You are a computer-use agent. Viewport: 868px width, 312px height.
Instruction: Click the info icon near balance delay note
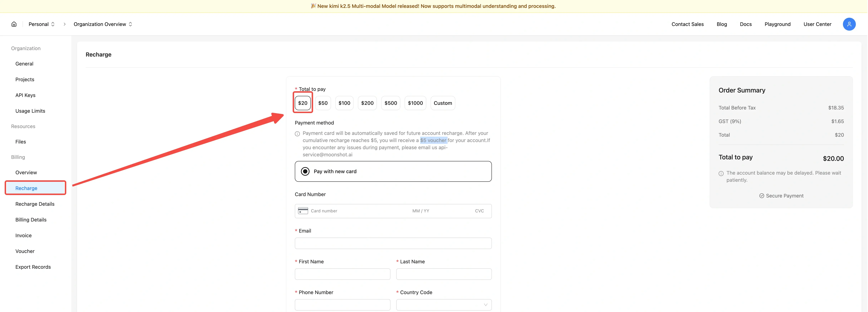[x=721, y=174]
